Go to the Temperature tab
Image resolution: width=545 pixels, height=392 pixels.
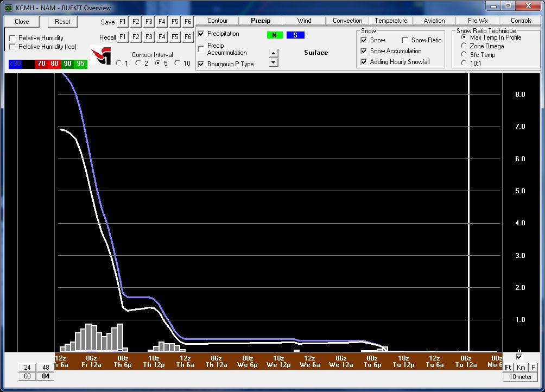(391, 21)
